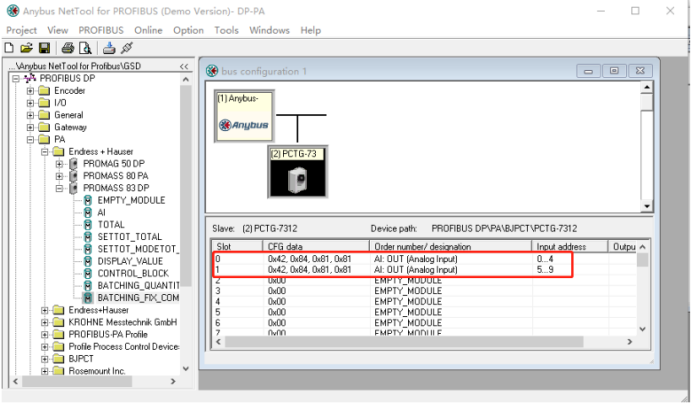Open the Online menu

click(x=148, y=30)
